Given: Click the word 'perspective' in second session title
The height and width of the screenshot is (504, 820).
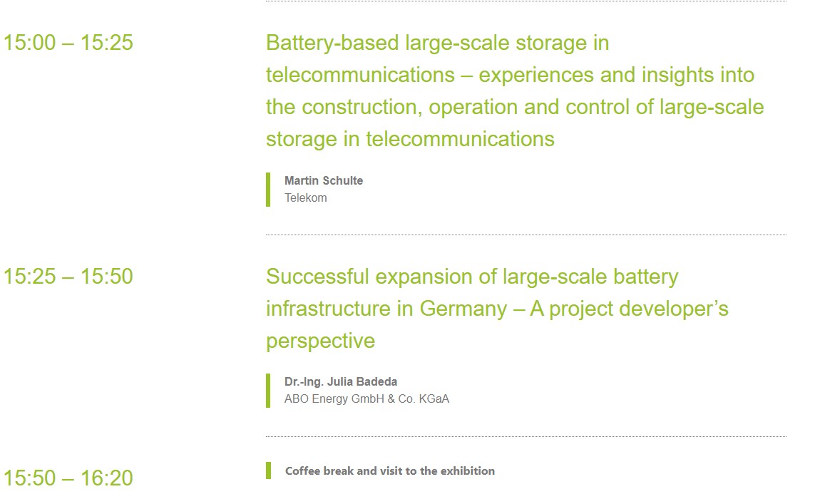Looking at the screenshot, I should coord(320,340).
